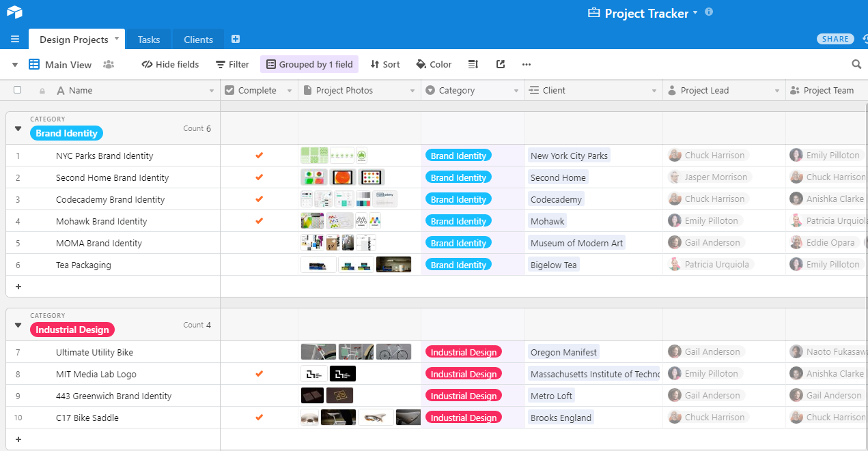Open first photo thumbnail of C17 Bike Saddle
This screenshot has width=868, height=451.
(x=309, y=418)
